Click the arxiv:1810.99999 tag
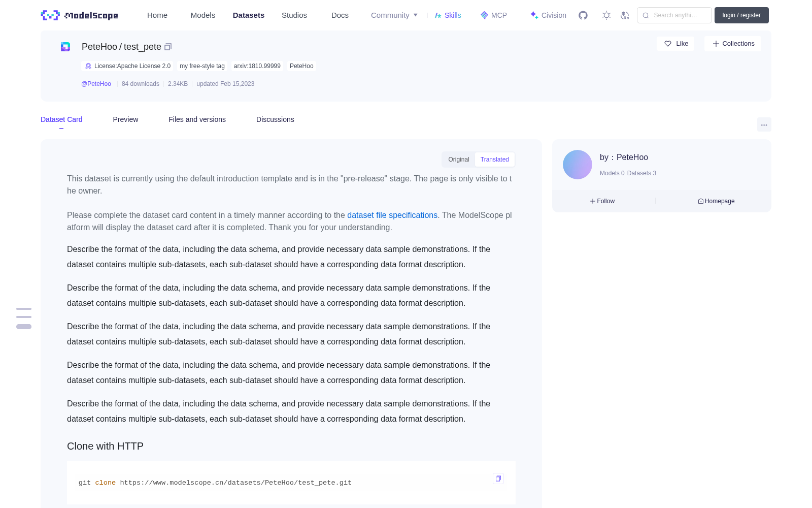This screenshot has width=812, height=508. coord(257,66)
